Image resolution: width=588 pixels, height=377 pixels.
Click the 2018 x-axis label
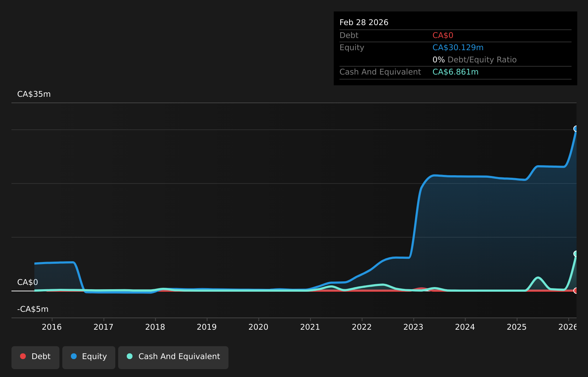click(155, 327)
